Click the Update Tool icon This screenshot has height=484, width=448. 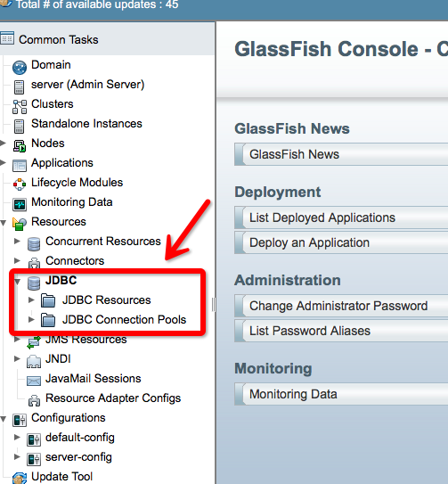tap(20, 478)
